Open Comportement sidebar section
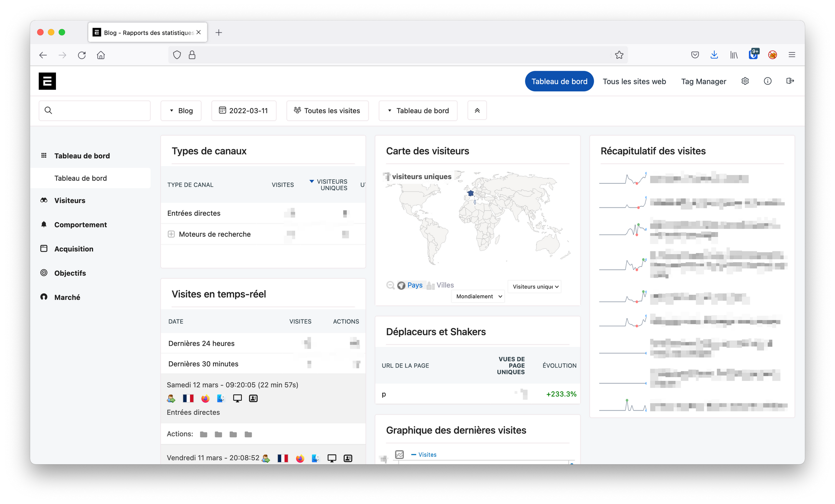 click(x=81, y=225)
